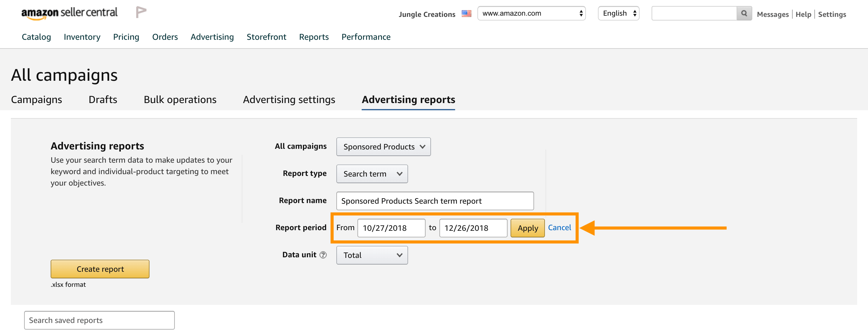Open the Reports menu
The width and height of the screenshot is (868, 332).
314,37
